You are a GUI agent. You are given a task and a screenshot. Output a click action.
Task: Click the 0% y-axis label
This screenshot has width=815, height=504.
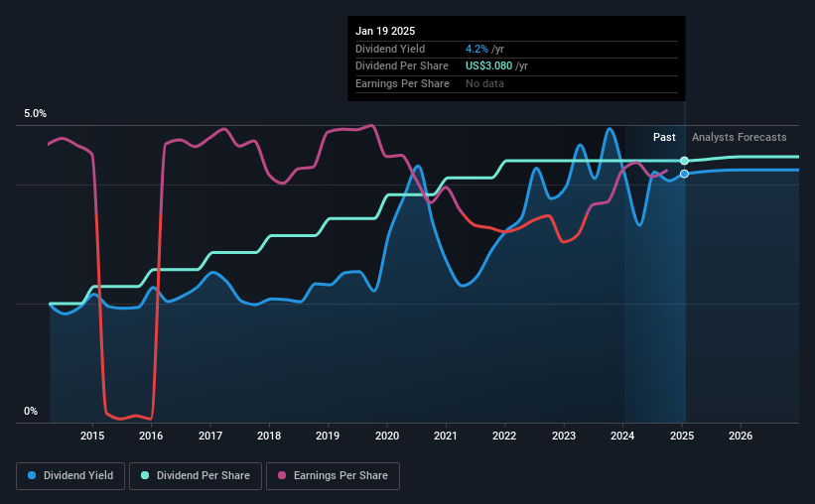pyautogui.click(x=31, y=411)
